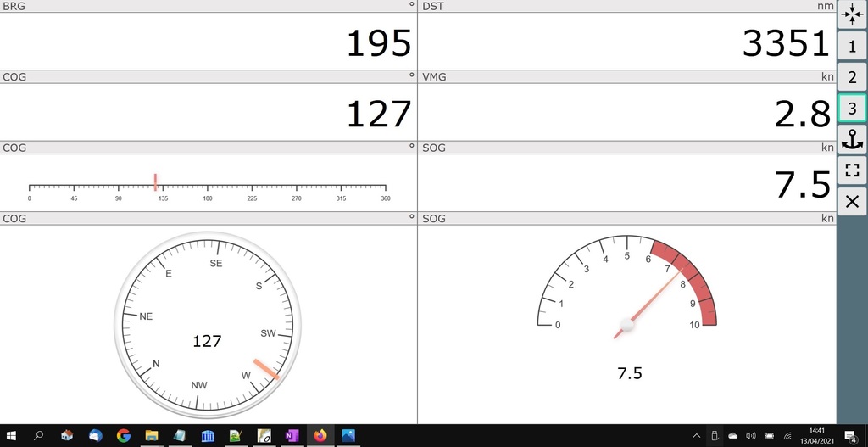Click the large SOG value 7.5
The image size is (868, 447).
coord(803,185)
